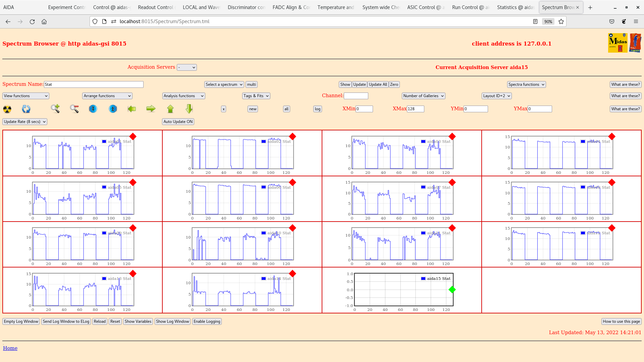Open the Spectra functions dropdown
The height and width of the screenshot is (362, 644).
527,84
